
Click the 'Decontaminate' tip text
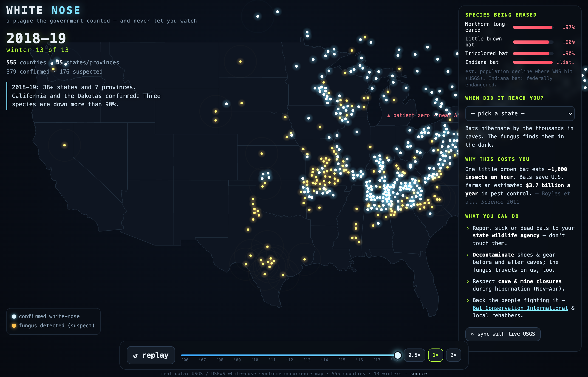click(x=493, y=255)
